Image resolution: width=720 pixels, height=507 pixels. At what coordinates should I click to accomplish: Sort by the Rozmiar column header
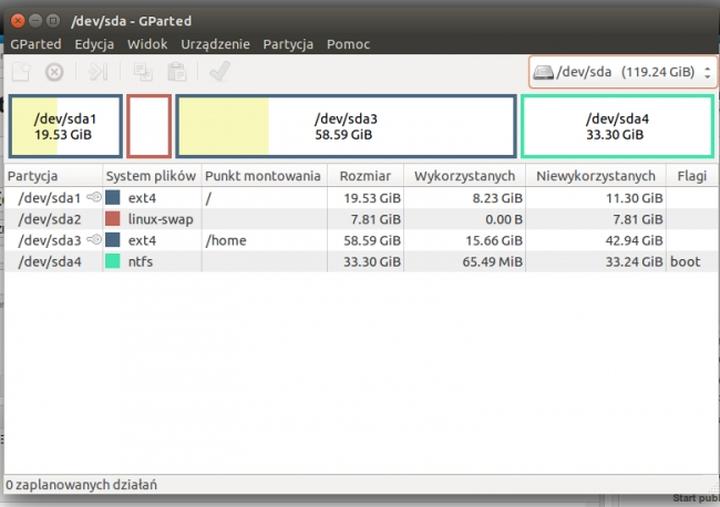(365, 176)
